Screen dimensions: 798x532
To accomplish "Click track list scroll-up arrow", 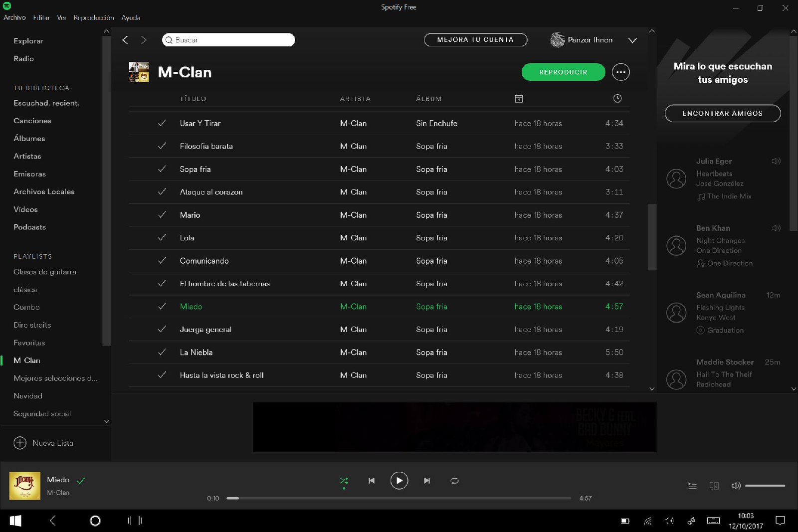I will point(652,31).
